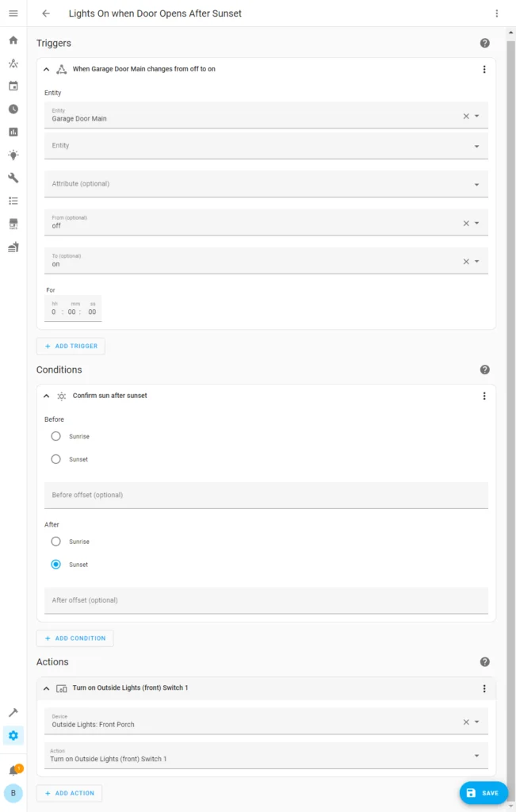Open the hamburger sidebar menu
This screenshot has width=516, height=812.
[x=13, y=13]
